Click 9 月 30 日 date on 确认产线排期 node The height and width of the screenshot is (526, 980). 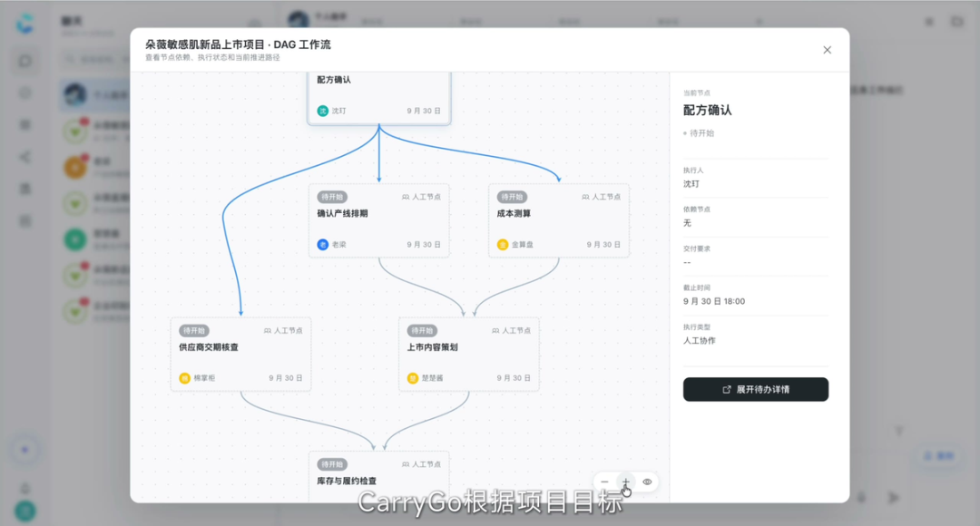point(424,244)
